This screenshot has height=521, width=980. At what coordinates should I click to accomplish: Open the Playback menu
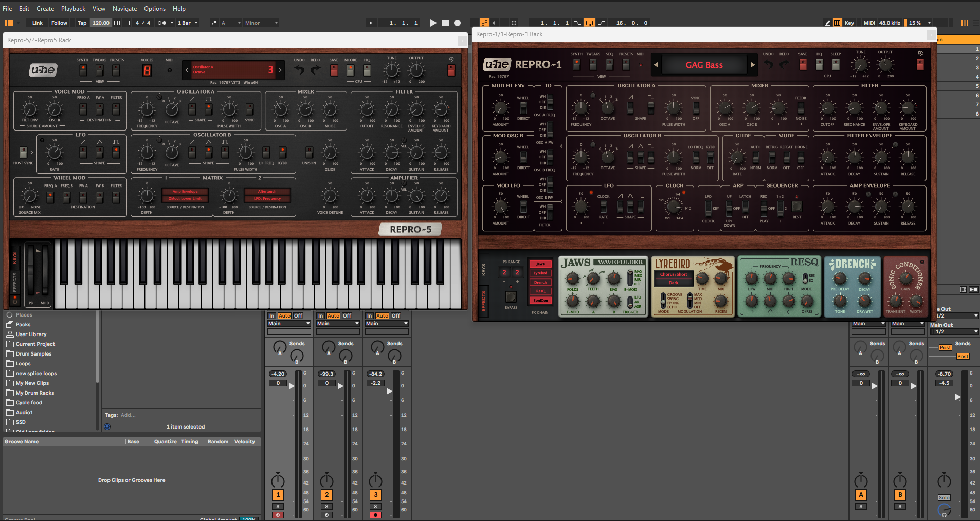[73, 8]
